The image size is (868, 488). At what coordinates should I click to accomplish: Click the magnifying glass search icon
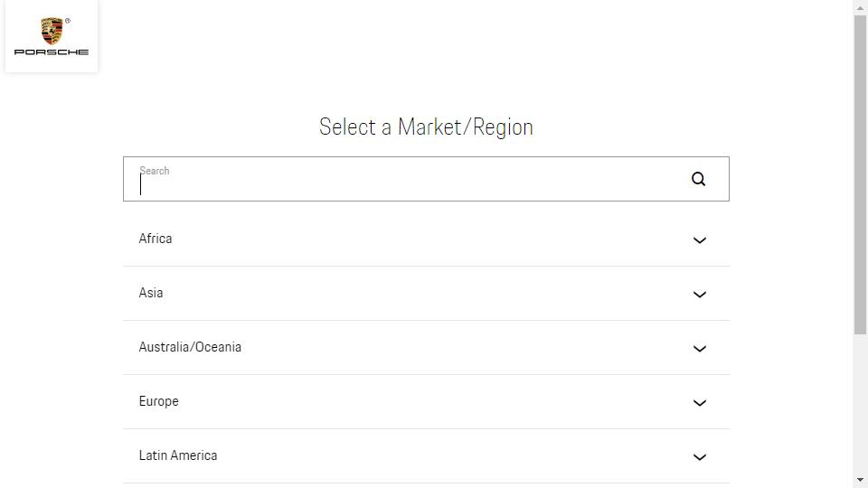pos(699,179)
